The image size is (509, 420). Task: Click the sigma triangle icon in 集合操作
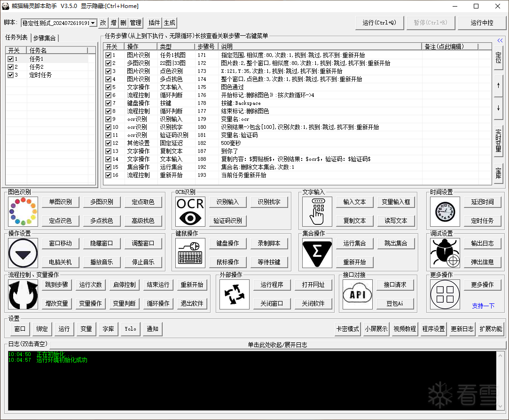tap(317, 253)
